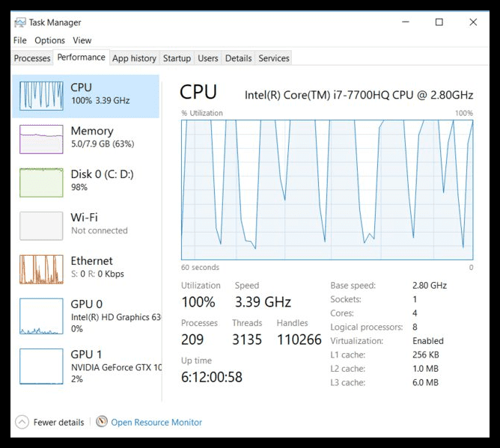
Task: Switch to the Processes tab
Action: (32, 58)
